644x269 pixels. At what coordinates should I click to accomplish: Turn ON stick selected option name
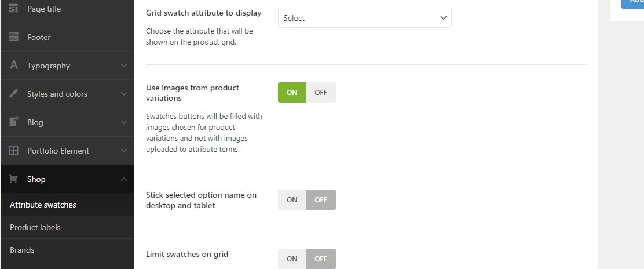292,200
